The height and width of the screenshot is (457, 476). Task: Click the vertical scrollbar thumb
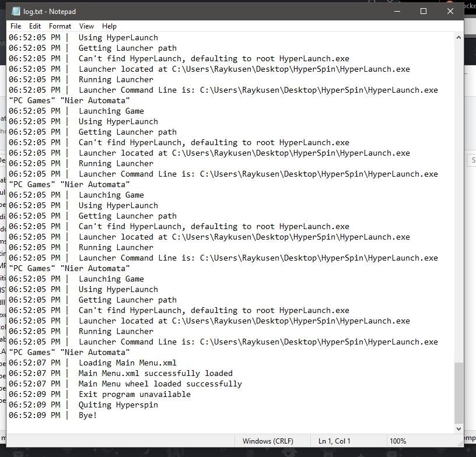(x=459, y=392)
